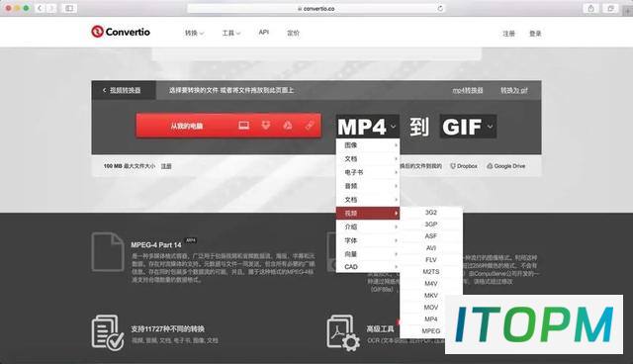
Task: Select the highlighted 视频 category
Action: 368,213
